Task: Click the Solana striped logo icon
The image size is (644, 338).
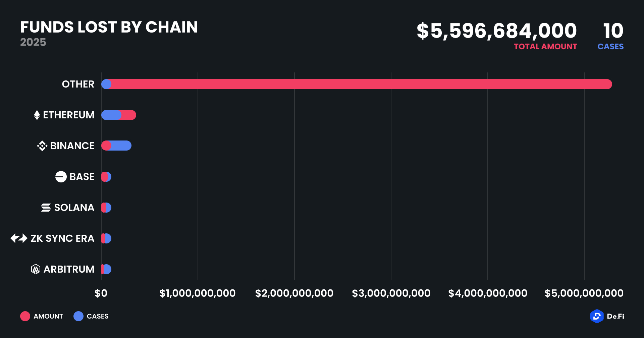Action: pyautogui.click(x=46, y=208)
